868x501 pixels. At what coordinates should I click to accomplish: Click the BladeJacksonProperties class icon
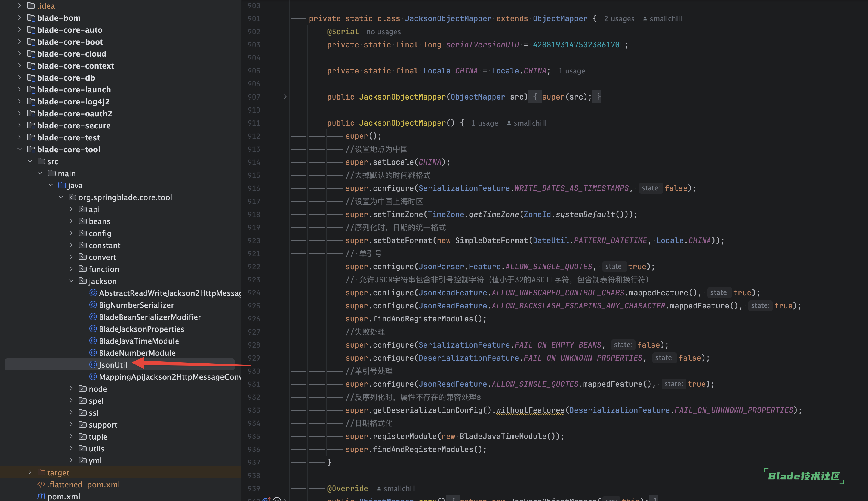pos(93,329)
